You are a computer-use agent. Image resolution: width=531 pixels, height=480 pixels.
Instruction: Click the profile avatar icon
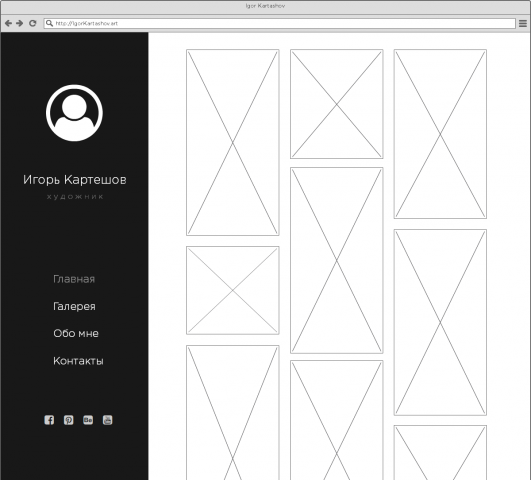(74, 113)
